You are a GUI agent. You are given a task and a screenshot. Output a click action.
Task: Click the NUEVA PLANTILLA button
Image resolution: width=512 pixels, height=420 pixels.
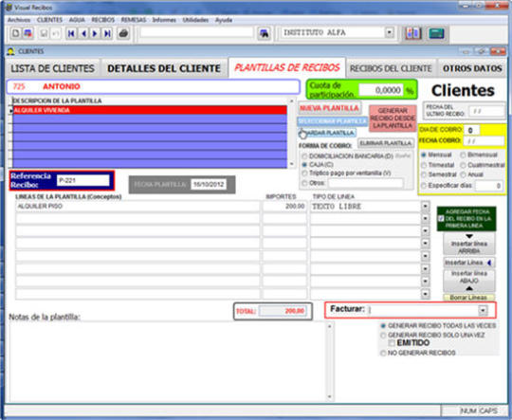329,108
